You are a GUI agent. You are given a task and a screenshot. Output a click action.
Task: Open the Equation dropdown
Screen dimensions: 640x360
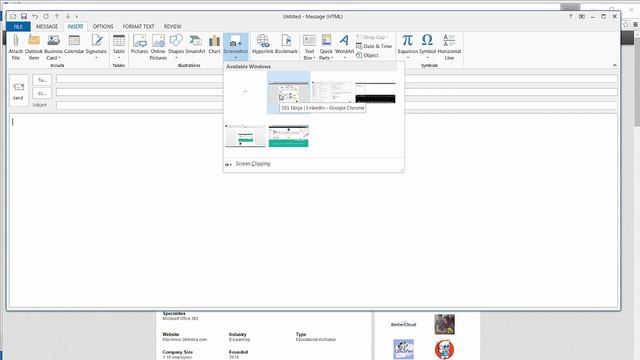(x=407, y=47)
